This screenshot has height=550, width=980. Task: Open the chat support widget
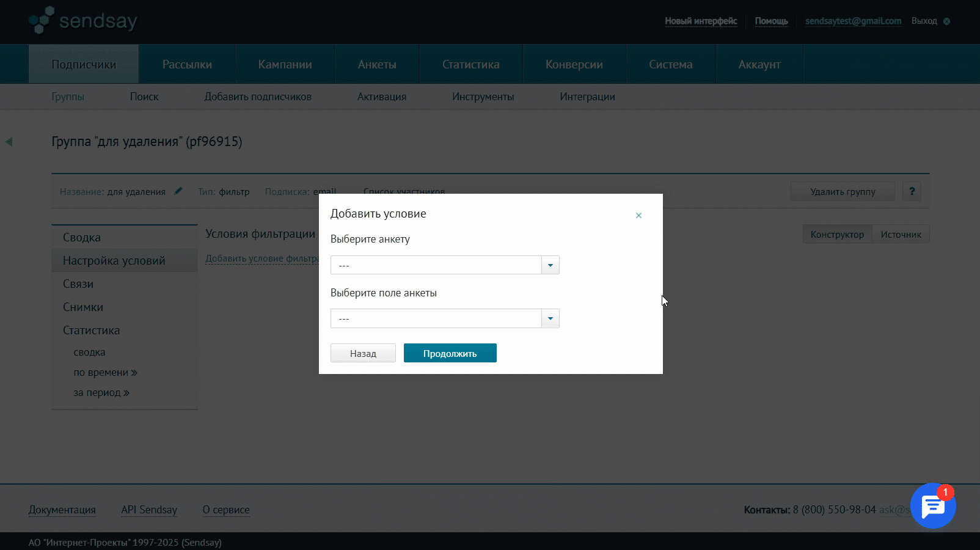pyautogui.click(x=933, y=506)
